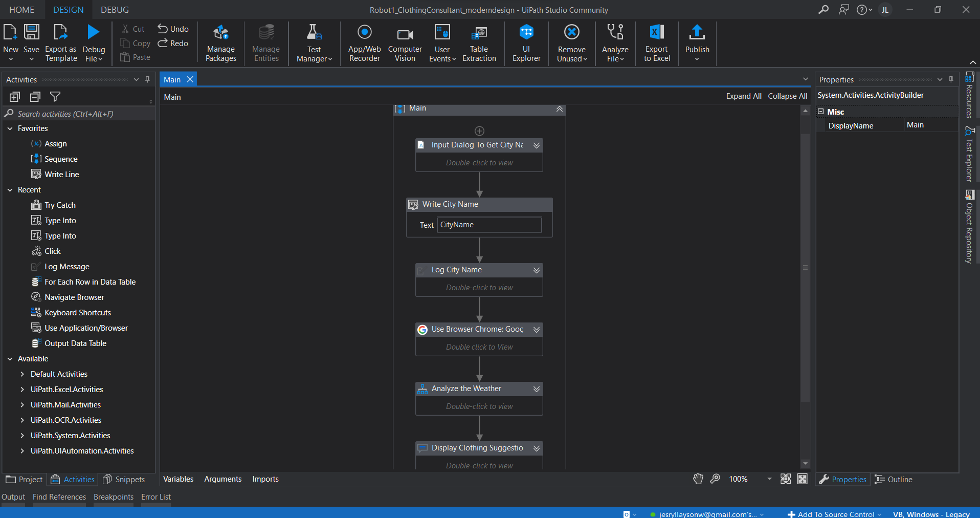
Task: Expand UiPath.Excel.Activities node
Action: click(x=22, y=390)
